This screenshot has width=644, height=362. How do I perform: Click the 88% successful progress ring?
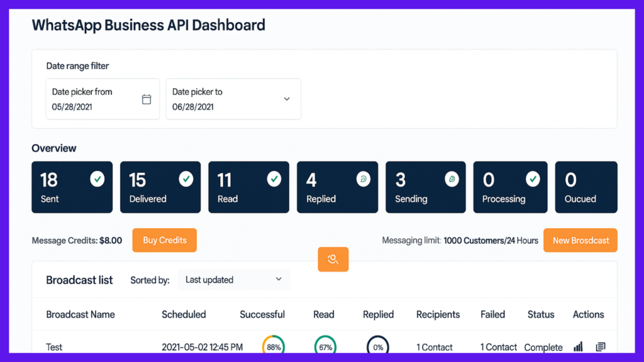274,347
